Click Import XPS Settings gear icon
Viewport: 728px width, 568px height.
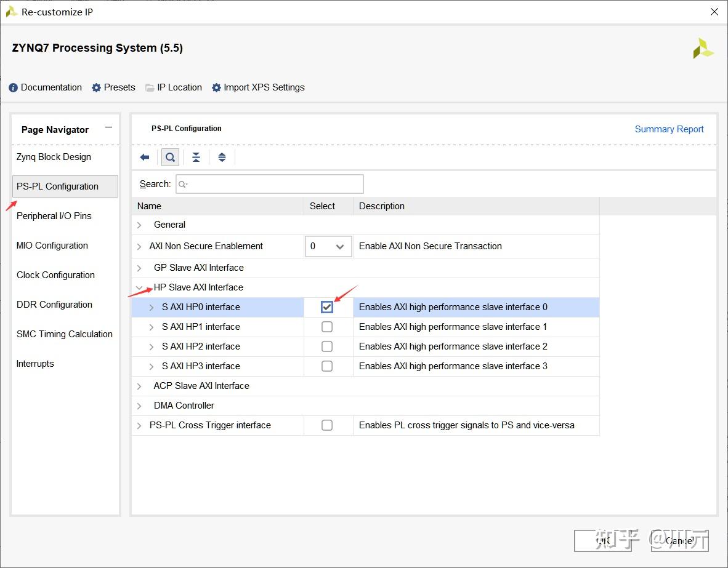216,88
